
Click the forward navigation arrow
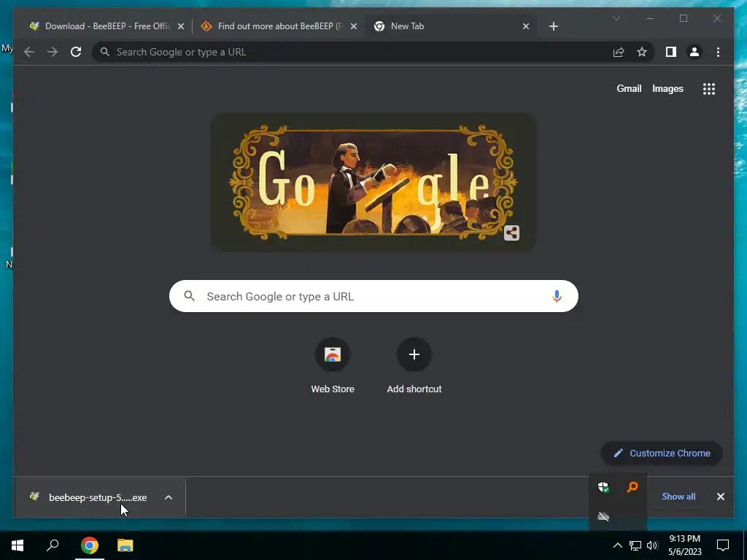[x=53, y=52]
